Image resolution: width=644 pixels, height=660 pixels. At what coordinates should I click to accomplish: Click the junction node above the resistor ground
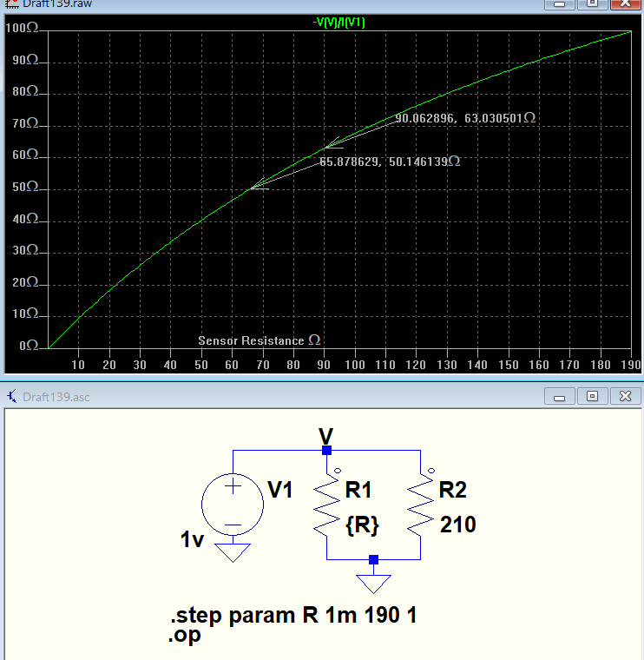pyautogui.click(x=373, y=560)
